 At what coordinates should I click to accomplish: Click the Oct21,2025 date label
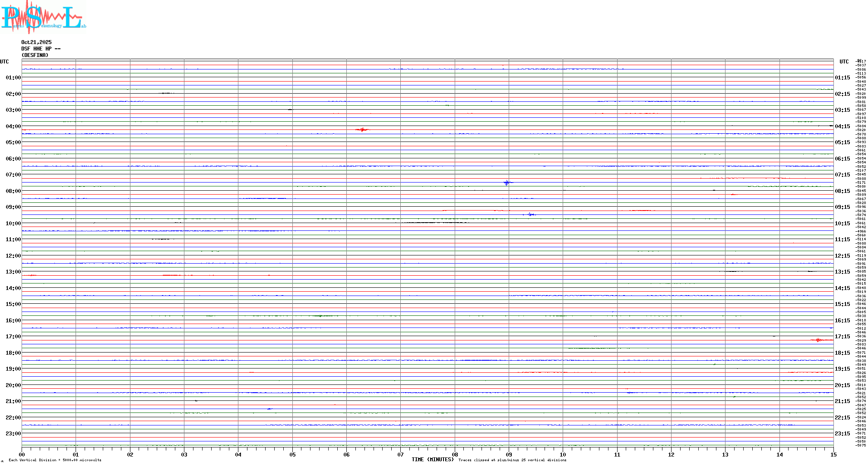click(36, 42)
